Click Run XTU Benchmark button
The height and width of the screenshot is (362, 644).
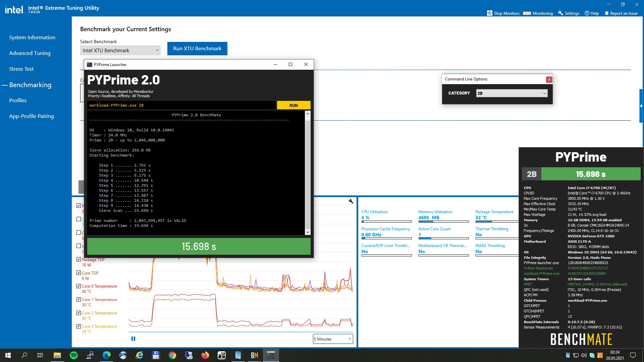197,49
